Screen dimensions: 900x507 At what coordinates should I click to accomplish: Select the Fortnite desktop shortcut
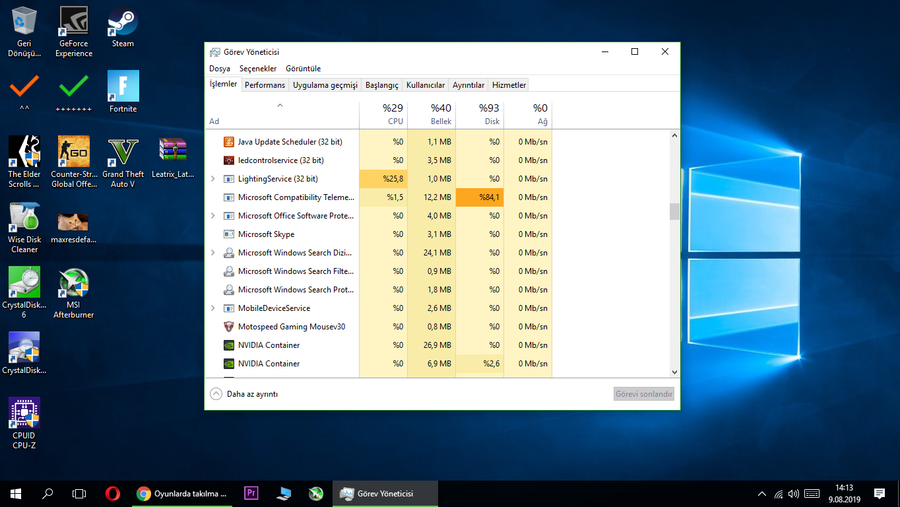123,92
